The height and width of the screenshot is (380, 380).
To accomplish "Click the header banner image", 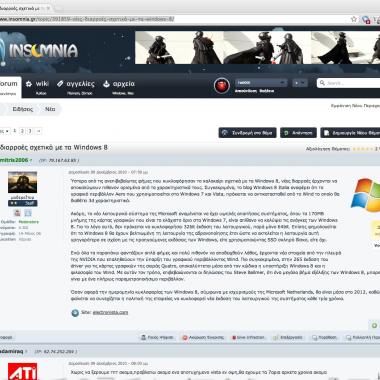I will [x=257, y=47].
